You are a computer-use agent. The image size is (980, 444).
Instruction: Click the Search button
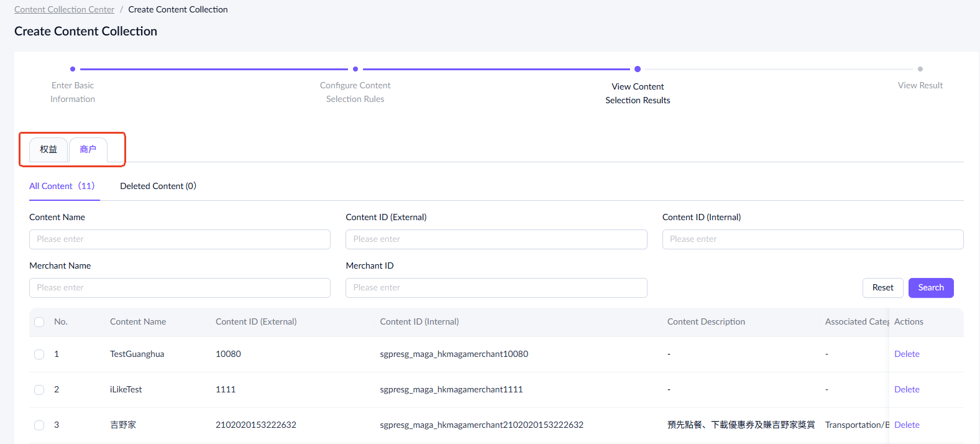930,287
